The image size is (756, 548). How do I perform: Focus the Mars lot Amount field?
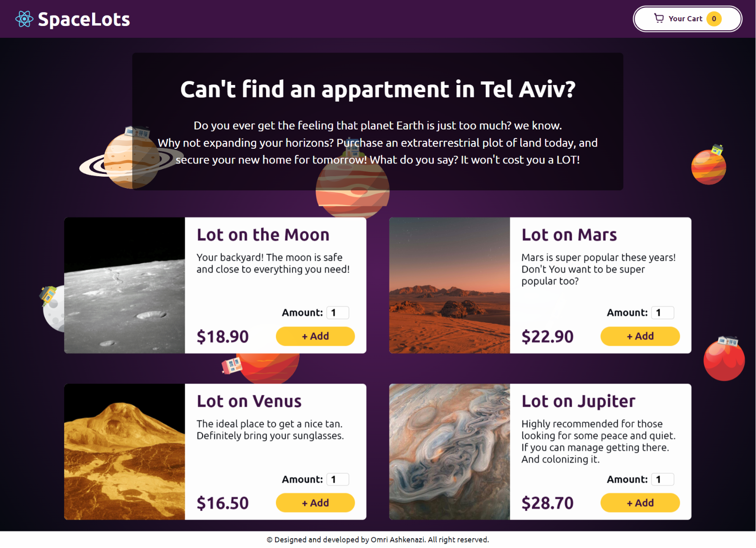pos(663,313)
